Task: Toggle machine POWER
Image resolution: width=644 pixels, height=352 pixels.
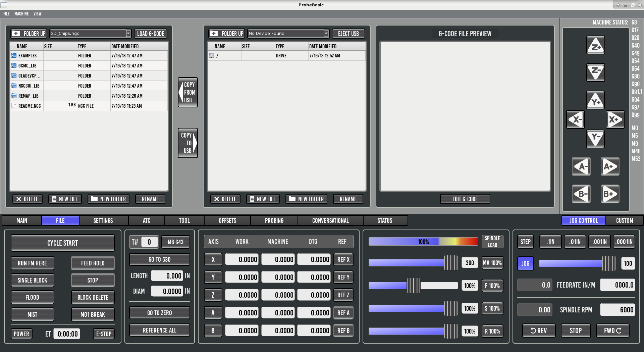Action: point(21,334)
